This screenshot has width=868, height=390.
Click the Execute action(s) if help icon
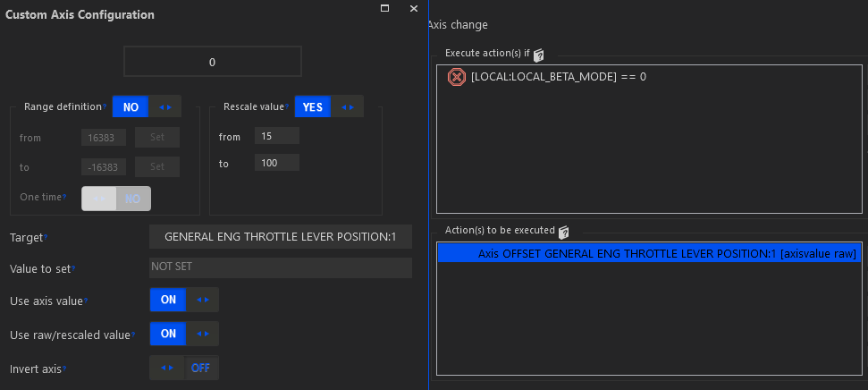point(539,55)
